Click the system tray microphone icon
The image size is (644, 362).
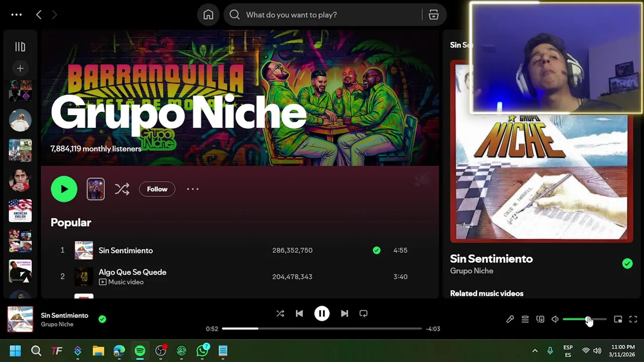[x=550, y=350]
